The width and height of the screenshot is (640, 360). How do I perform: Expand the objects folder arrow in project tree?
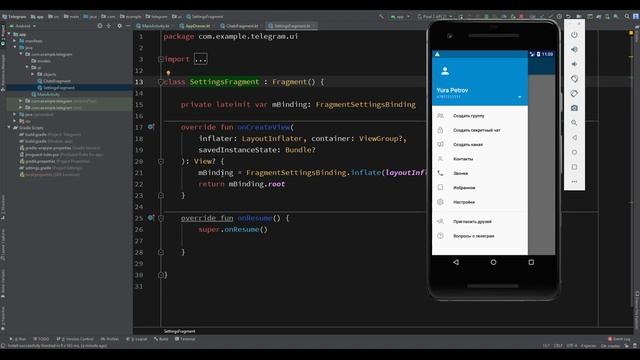tap(33, 74)
